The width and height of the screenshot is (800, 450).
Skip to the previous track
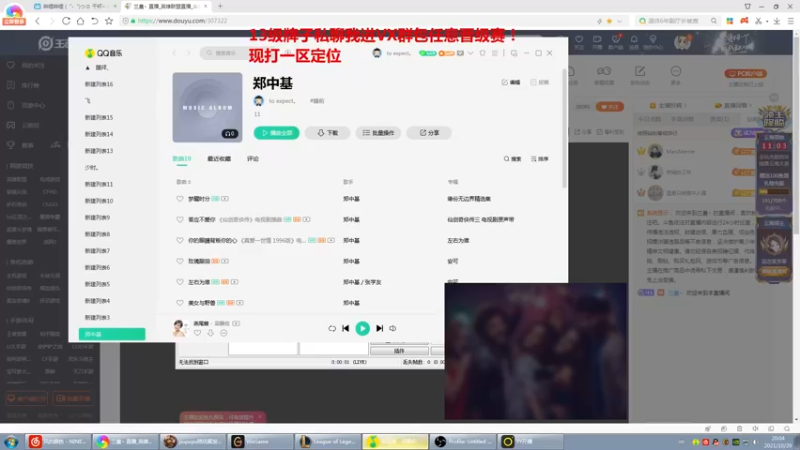click(x=345, y=329)
